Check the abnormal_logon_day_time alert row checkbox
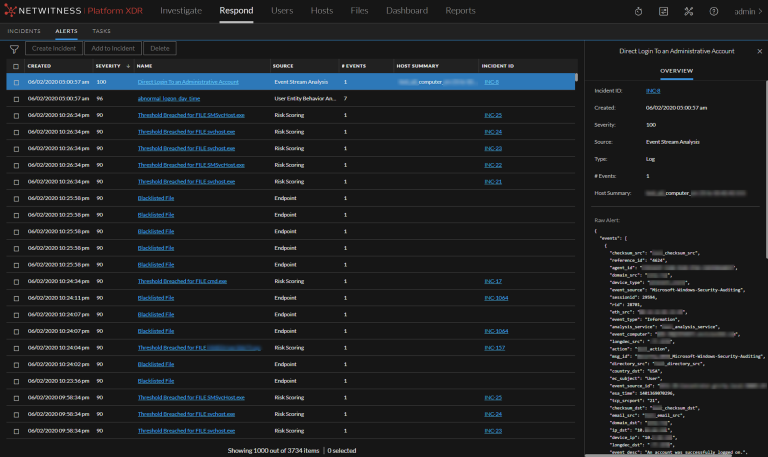Image resolution: width=768 pixels, height=457 pixels. pyautogui.click(x=16, y=99)
